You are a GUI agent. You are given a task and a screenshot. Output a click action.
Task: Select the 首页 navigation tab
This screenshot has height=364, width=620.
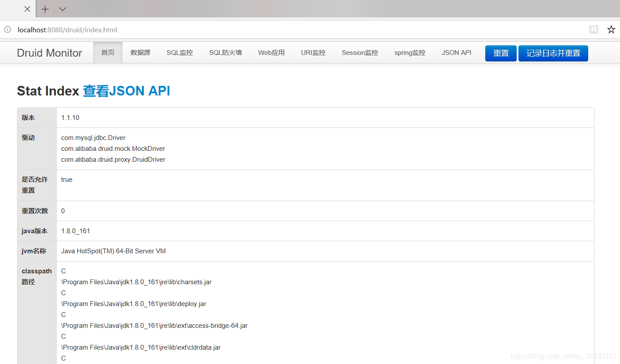pyautogui.click(x=108, y=53)
